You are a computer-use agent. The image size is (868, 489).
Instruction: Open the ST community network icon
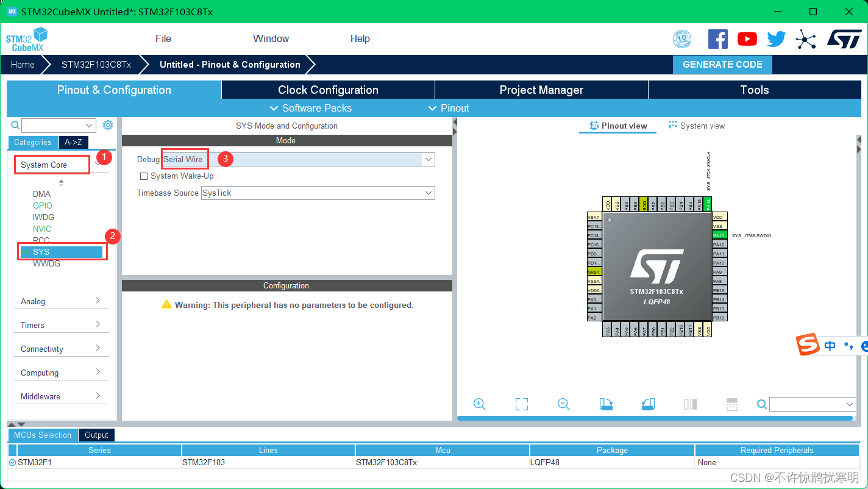point(806,40)
